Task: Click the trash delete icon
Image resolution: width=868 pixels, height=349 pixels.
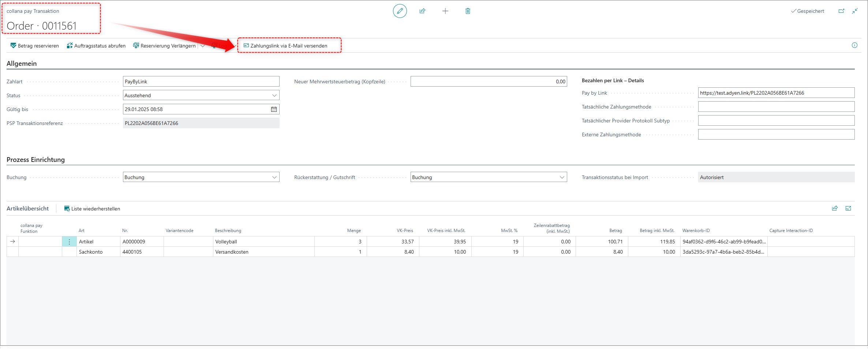Action: click(x=468, y=11)
